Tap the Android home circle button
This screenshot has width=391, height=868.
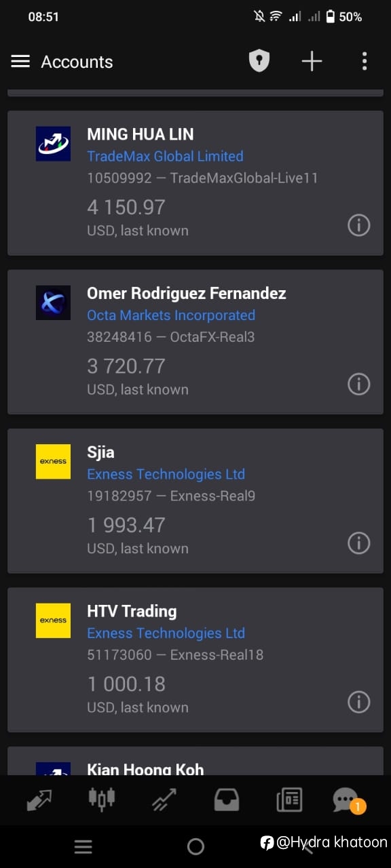195,846
